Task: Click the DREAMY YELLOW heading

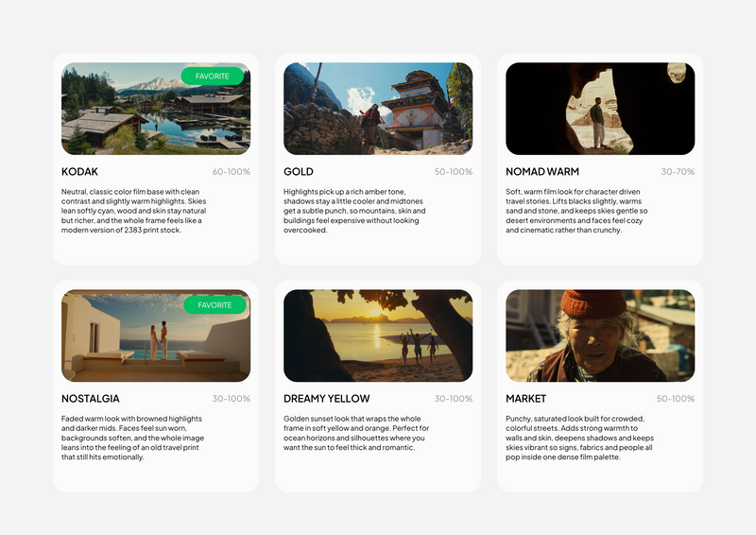Action: [327, 399]
